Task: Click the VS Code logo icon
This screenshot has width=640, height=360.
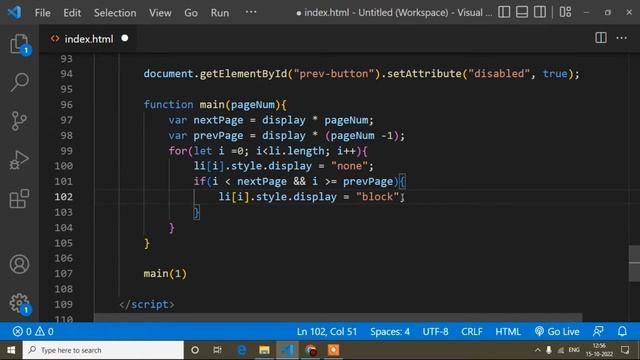Action: tap(14, 12)
